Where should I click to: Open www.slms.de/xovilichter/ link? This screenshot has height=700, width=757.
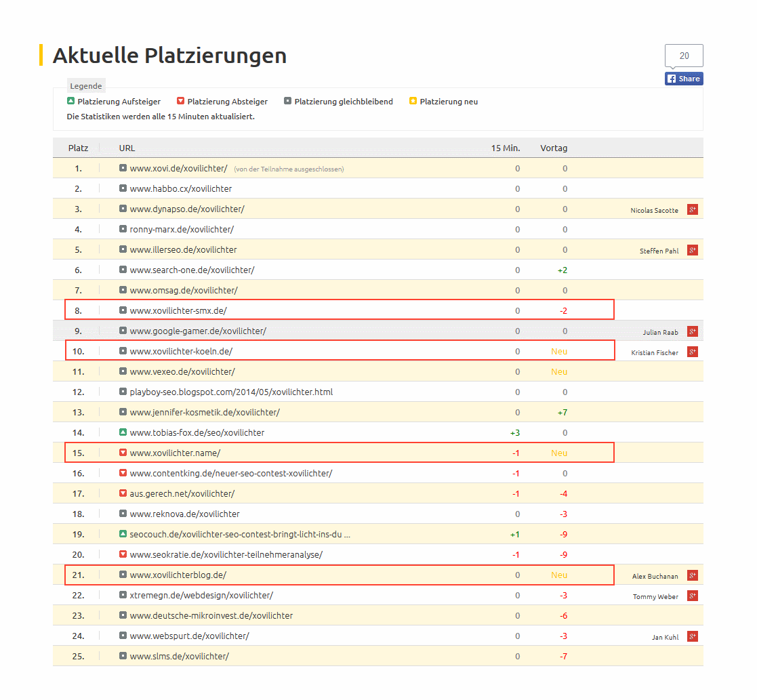click(179, 656)
